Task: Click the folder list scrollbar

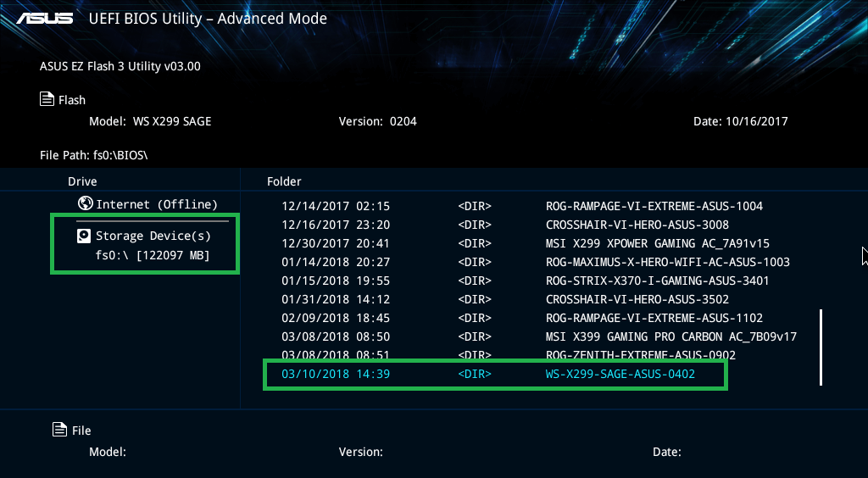Action: point(821,347)
